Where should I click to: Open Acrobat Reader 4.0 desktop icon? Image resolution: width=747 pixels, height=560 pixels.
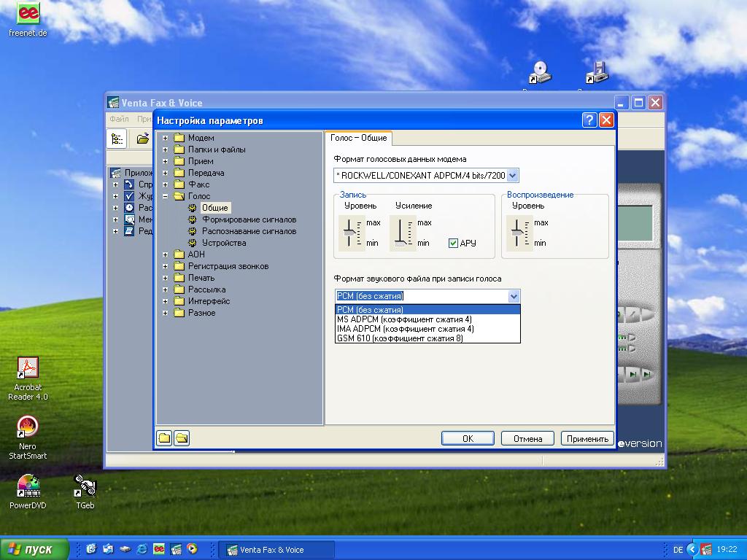pyautogui.click(x=28, y=378)
